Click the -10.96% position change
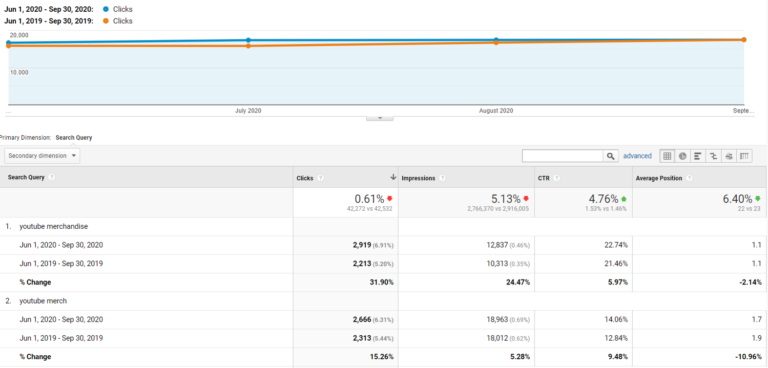Image resolution: width=768 pixels, height=368 pixels. point(749,357)
